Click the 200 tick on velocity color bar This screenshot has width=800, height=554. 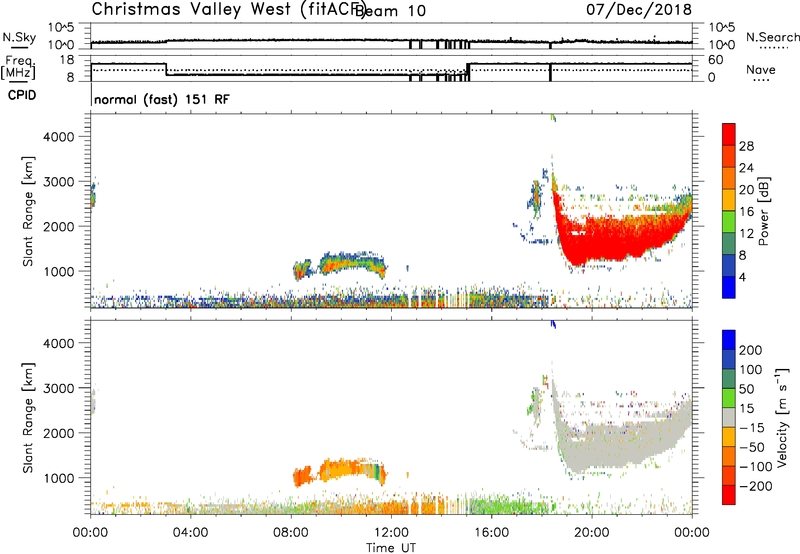click(751, 350)
